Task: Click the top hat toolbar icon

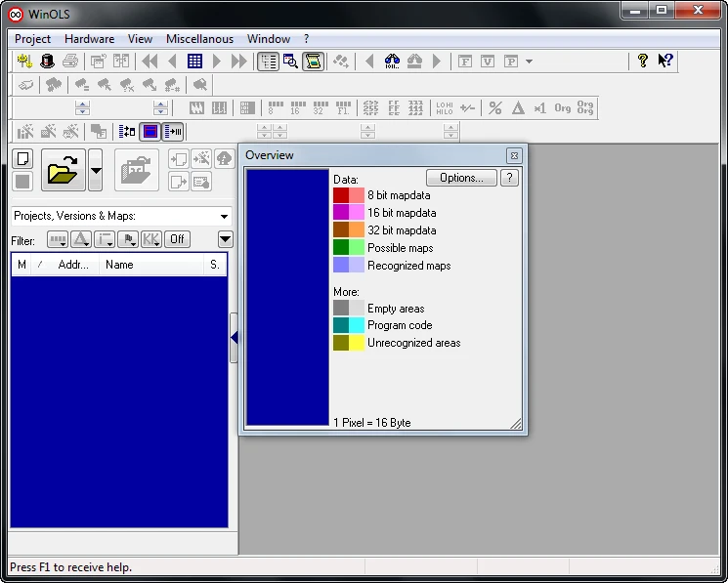Action: tap(47, 61)
